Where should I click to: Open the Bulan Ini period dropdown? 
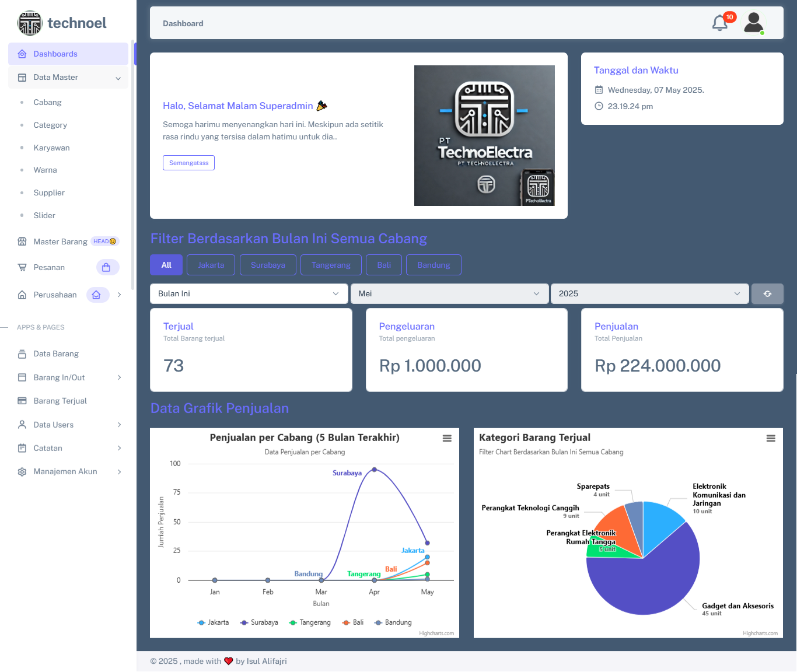click(249, 294)
